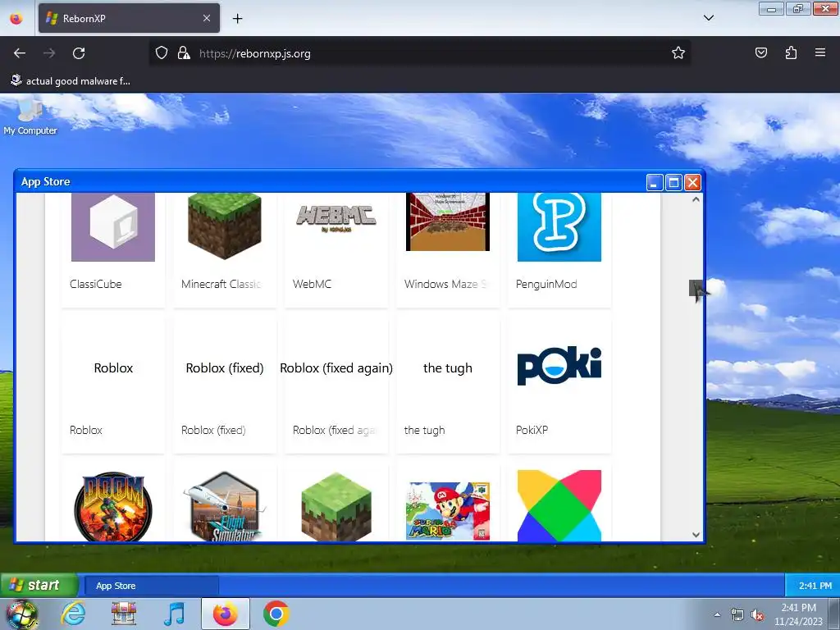The image size is (840, 630).
Task: Open the store-shaped taskbar icon
Action: click(123, 614)
